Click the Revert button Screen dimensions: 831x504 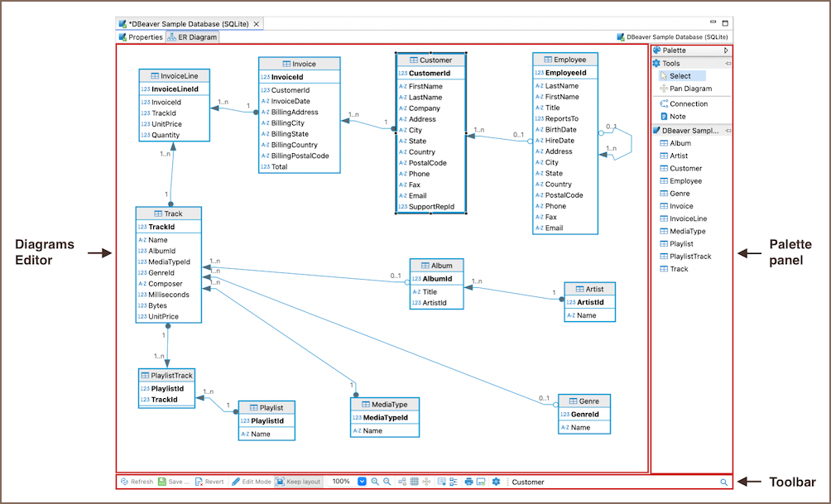pyautogui.click(x=209, y=482)
